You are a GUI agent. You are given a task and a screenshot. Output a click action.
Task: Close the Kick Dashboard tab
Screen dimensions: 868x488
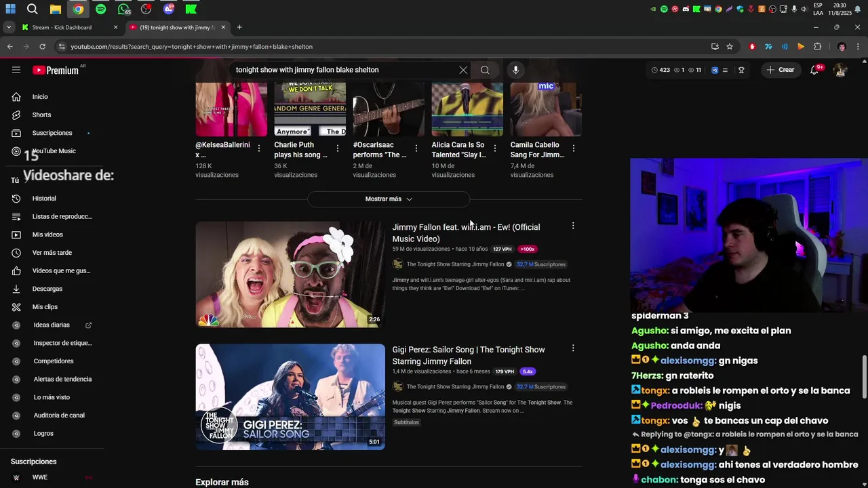(x=115, y=27)
